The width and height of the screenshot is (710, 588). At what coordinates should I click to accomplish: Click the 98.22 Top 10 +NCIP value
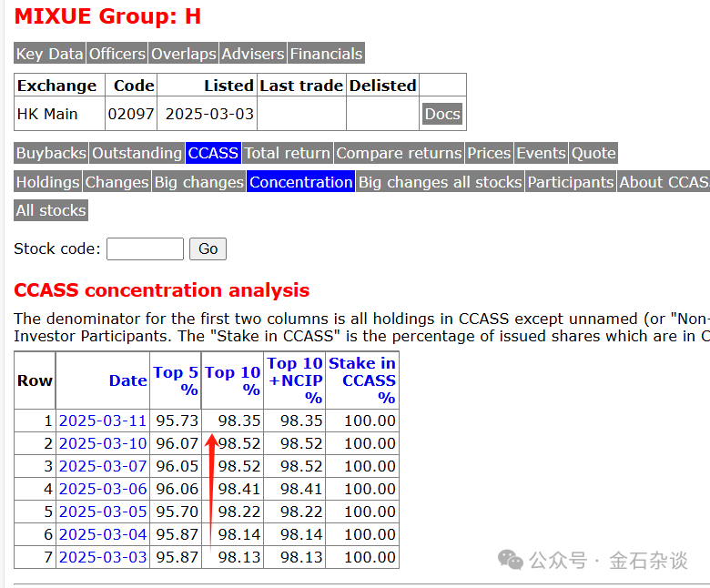(301, 512)
